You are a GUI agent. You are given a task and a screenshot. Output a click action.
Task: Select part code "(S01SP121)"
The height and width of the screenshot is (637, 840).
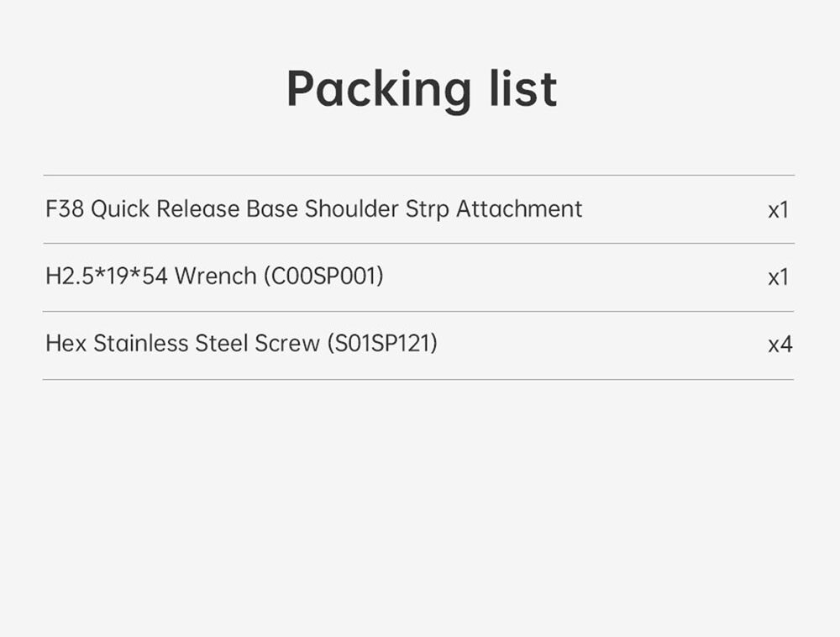[x=382, y=343]
